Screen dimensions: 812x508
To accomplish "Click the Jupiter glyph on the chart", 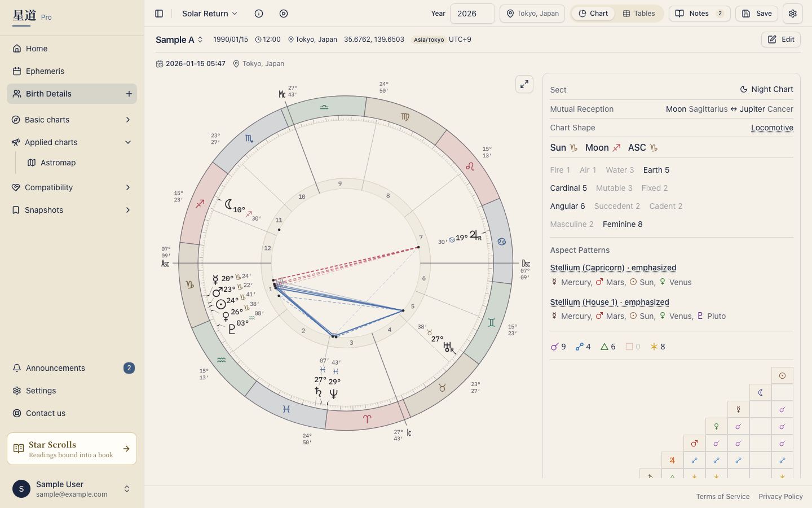I will click(474, 234).
